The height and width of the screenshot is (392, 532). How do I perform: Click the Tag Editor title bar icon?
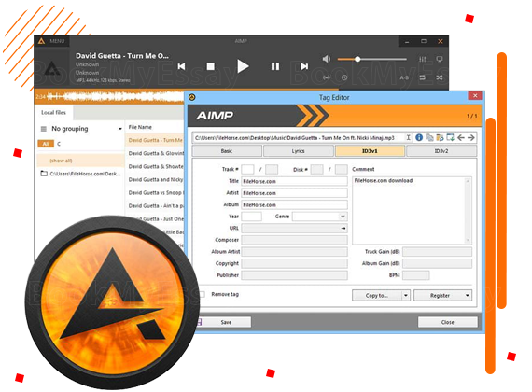(x=192, y=97)
